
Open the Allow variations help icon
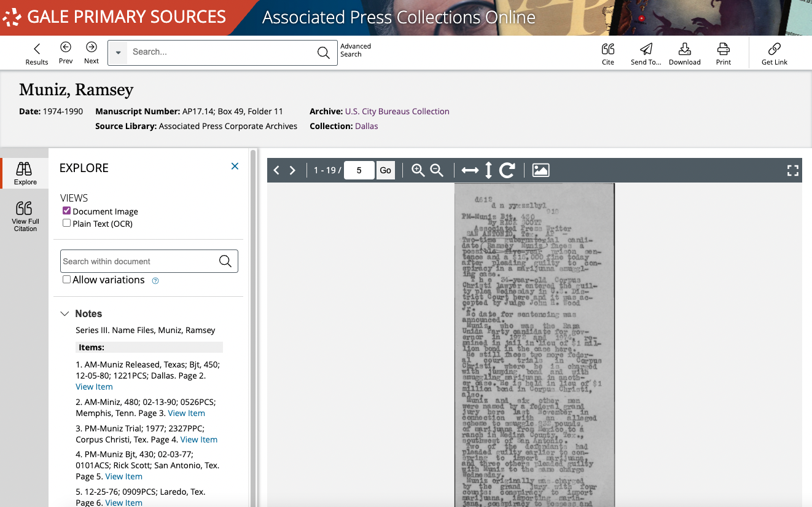click(x=155, y=281)
